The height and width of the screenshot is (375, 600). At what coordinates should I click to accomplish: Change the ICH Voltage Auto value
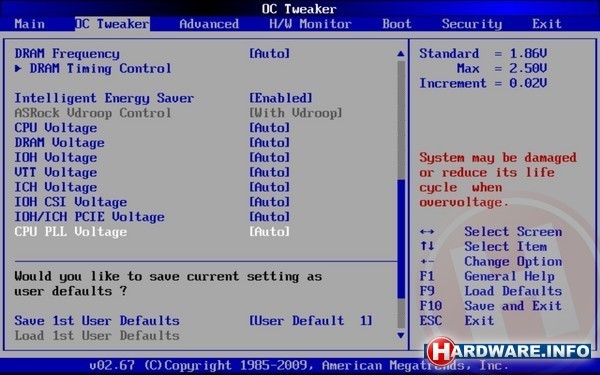click(x=269, y=188)
